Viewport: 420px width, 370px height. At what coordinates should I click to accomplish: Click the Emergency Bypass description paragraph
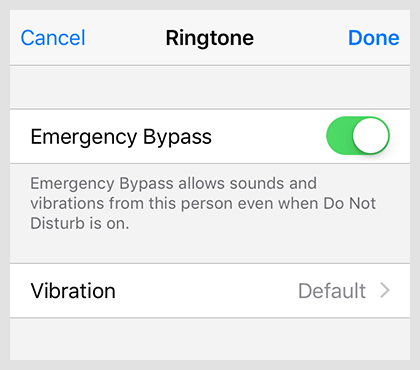[x=203, y=203]
